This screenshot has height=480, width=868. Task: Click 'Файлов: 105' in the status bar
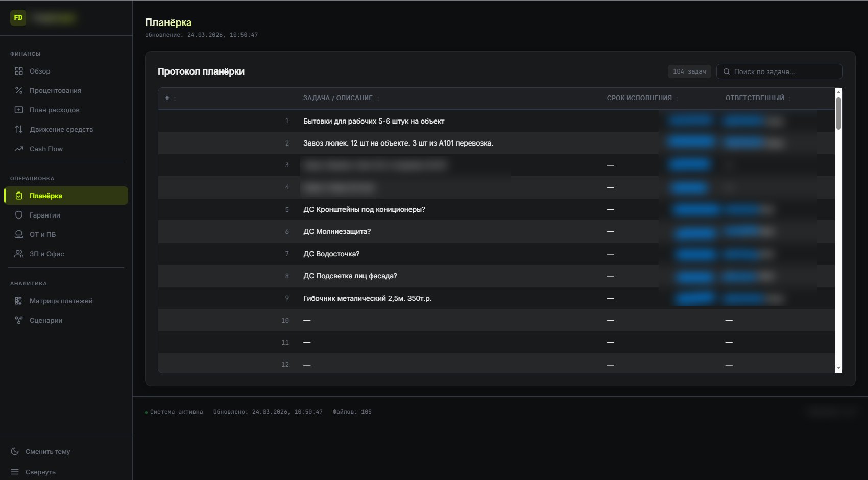click(x=352, y=412)
